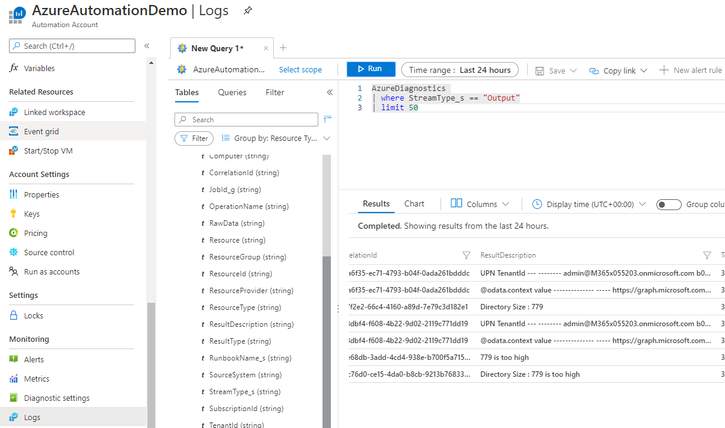Create New alert rule

690,70
